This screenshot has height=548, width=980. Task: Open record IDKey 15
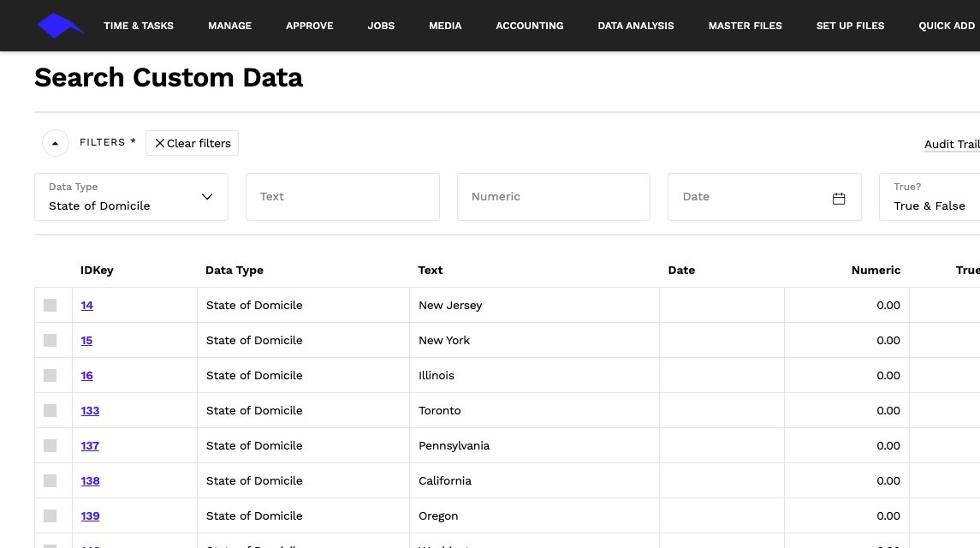click(x=86, y=340)
